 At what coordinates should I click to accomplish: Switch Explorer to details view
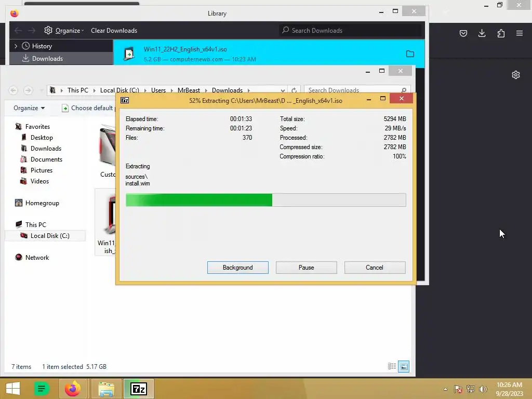[x=392, y=366]
